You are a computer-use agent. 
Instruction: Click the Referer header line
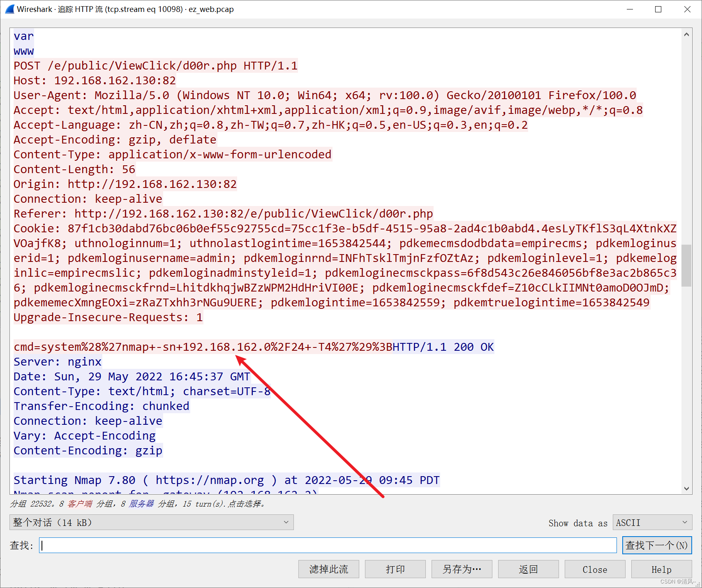click(x=223, y=214)
